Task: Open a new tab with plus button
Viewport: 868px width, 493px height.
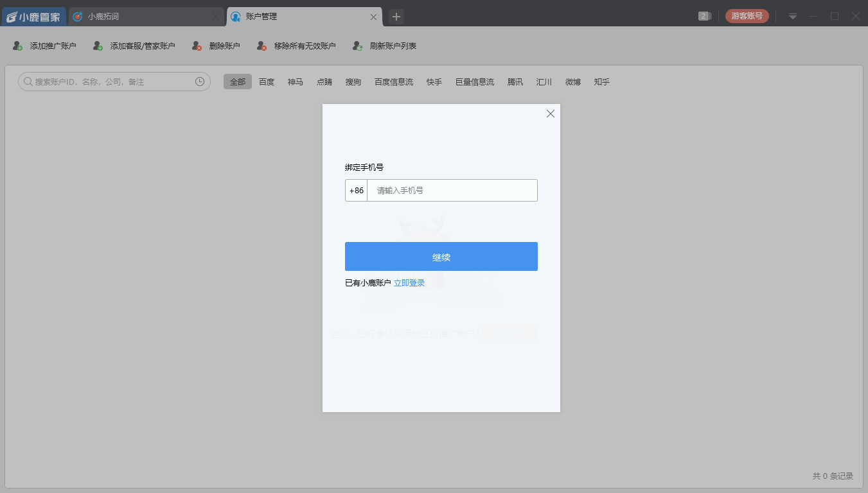Action: [396, 17]
